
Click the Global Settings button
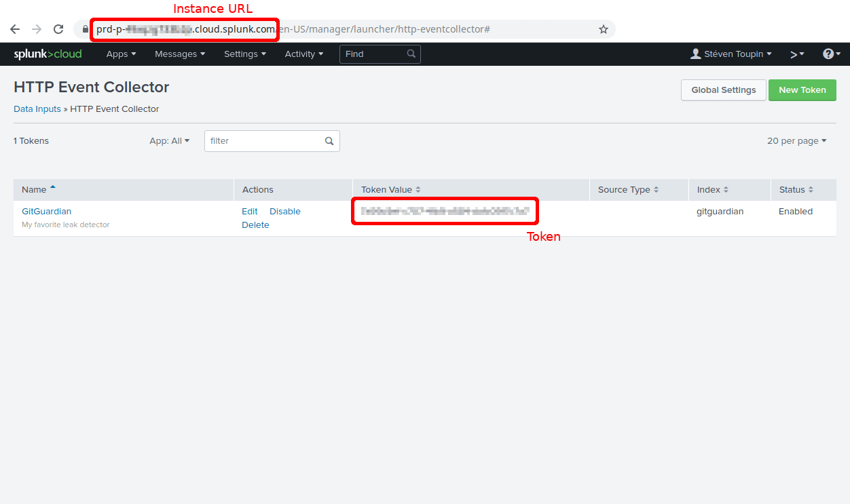coord(724,90)
